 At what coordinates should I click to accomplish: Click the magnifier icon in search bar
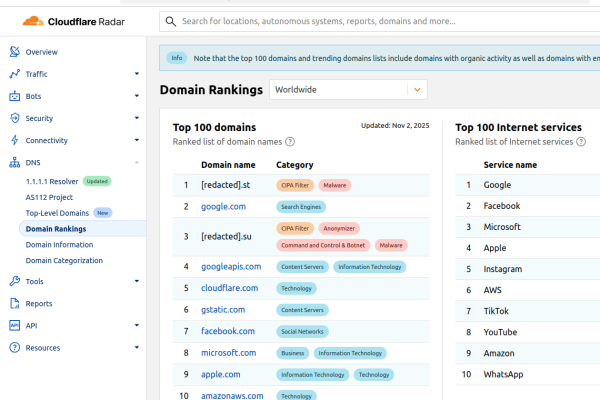coord(172,21)
